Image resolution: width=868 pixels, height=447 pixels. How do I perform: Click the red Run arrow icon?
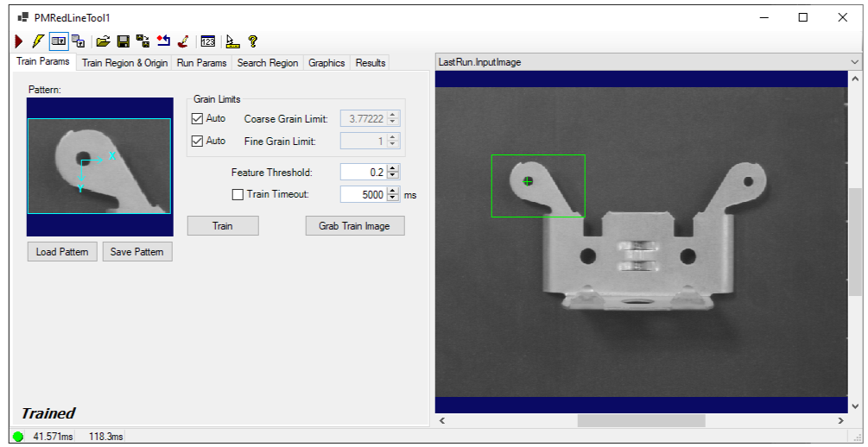[19, 41]
